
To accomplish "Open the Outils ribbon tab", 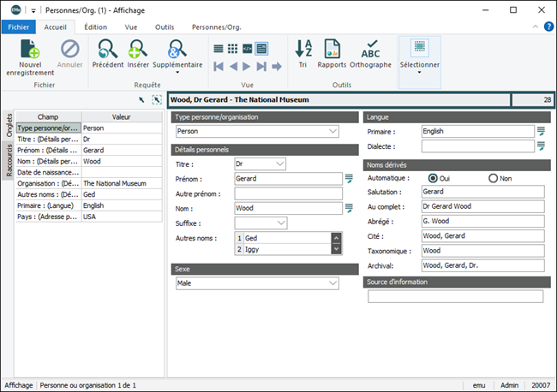I will click(x=164, y=27).
